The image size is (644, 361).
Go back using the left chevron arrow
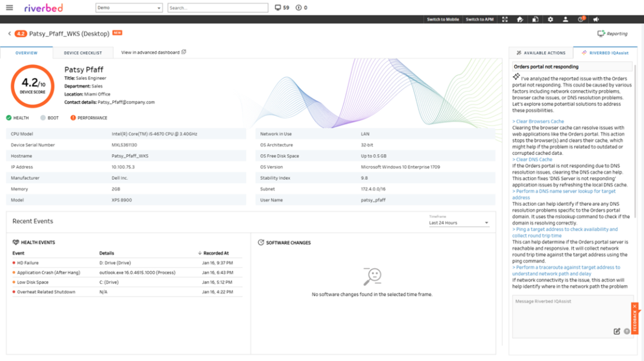[9, 34]
